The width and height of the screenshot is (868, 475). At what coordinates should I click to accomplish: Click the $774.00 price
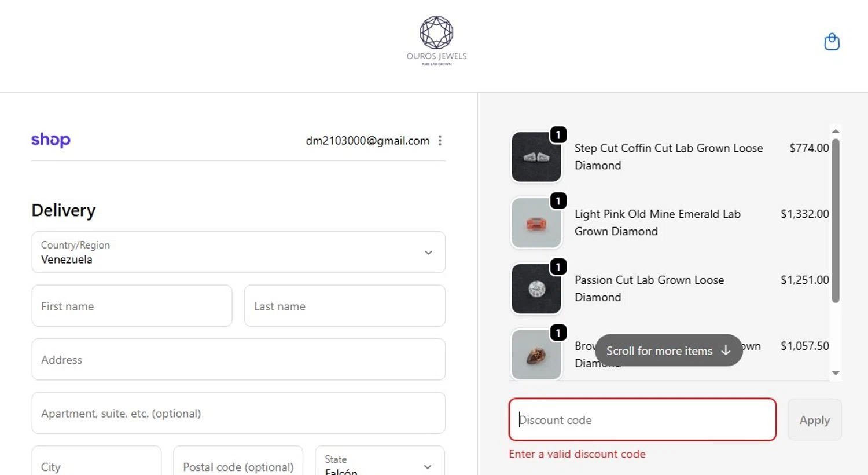click(809, 148)
